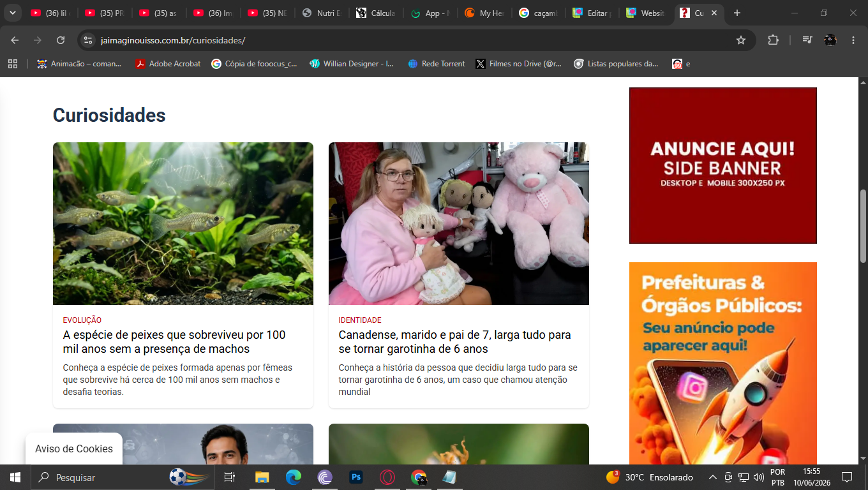Open the Listas populares bookmark

pos(617,64)
